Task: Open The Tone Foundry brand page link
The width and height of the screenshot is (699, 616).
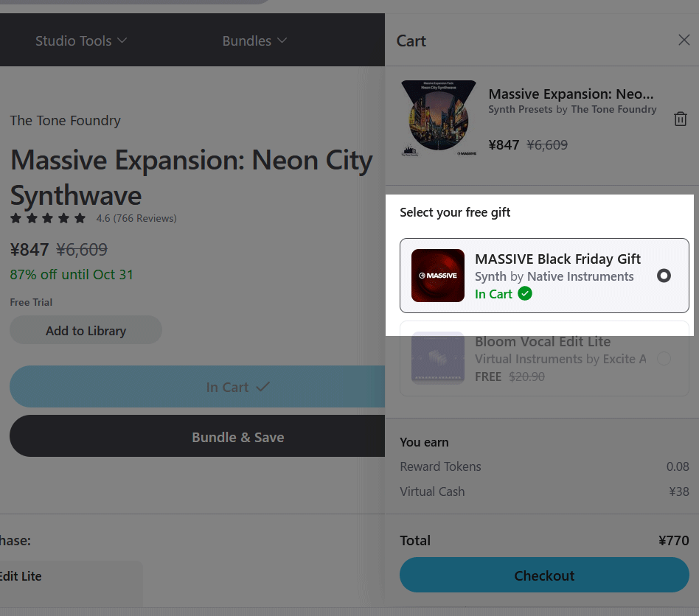Action: coord(65,121)
